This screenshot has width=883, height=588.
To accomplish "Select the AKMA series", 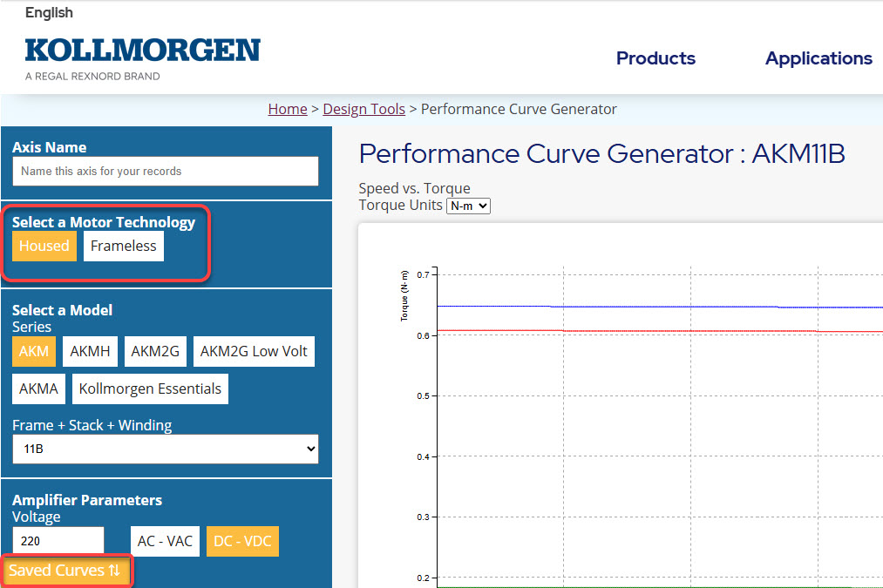I will pyautogui.click(x=38, y=389).
